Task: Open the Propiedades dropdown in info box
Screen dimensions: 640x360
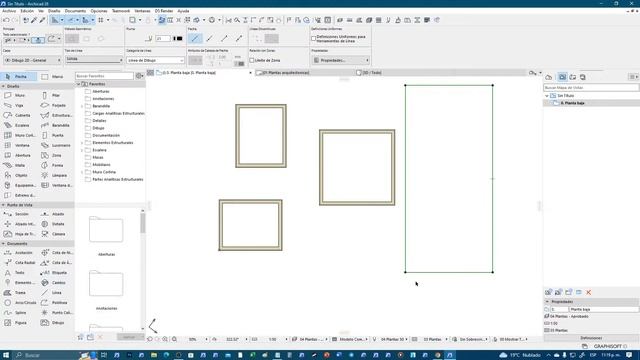Action: point(341,60)
